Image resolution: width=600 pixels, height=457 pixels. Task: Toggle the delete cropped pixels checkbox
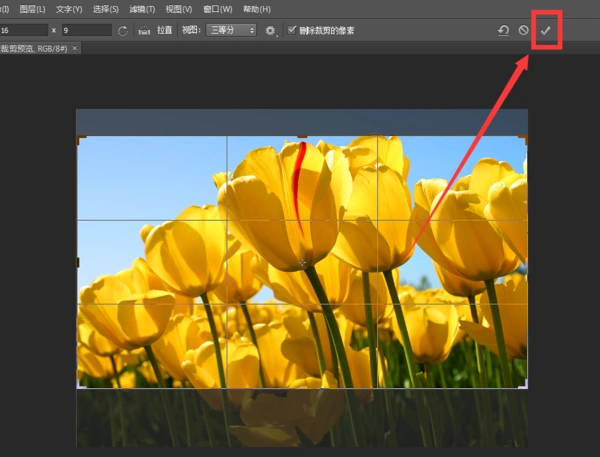tap(292, 30)
